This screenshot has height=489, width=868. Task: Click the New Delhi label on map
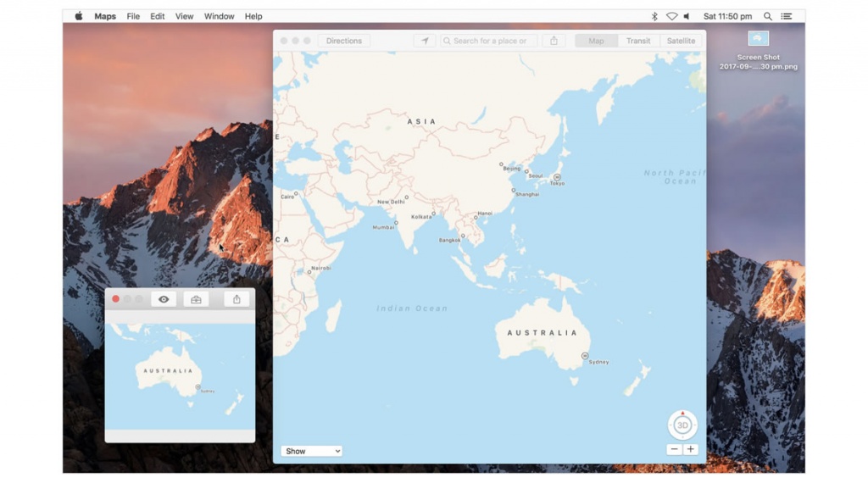[x=391, y=202]
